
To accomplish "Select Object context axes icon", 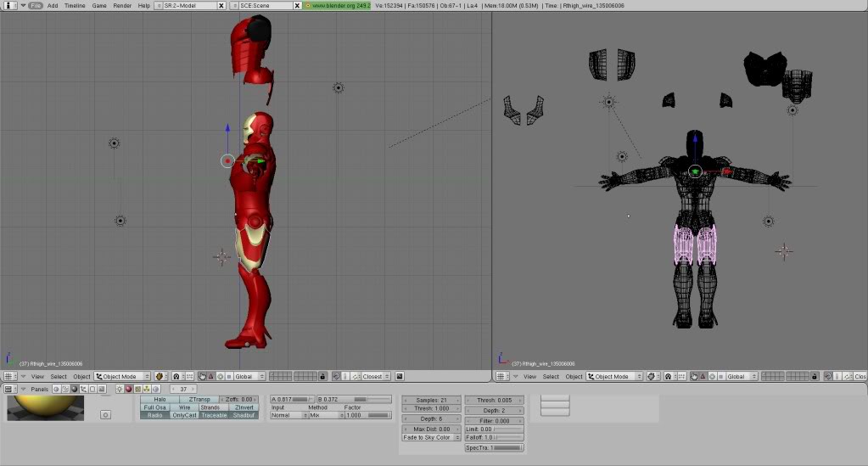I will (83, 389).
